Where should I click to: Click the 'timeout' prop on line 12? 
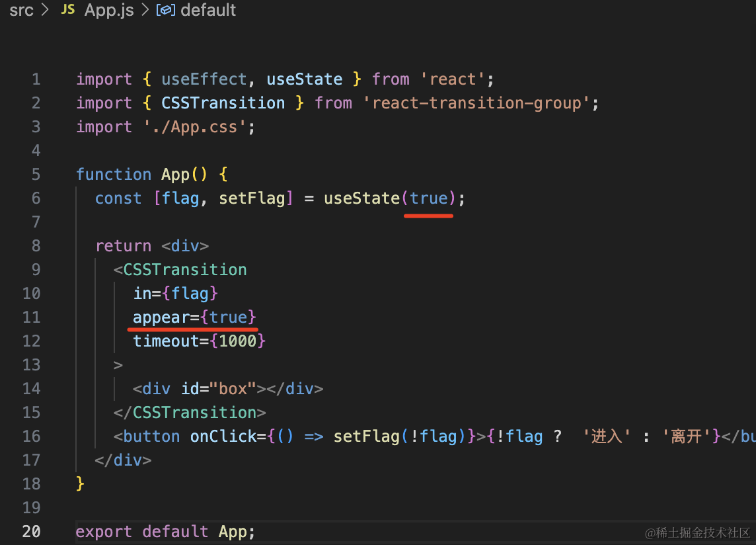pos(167,341)
